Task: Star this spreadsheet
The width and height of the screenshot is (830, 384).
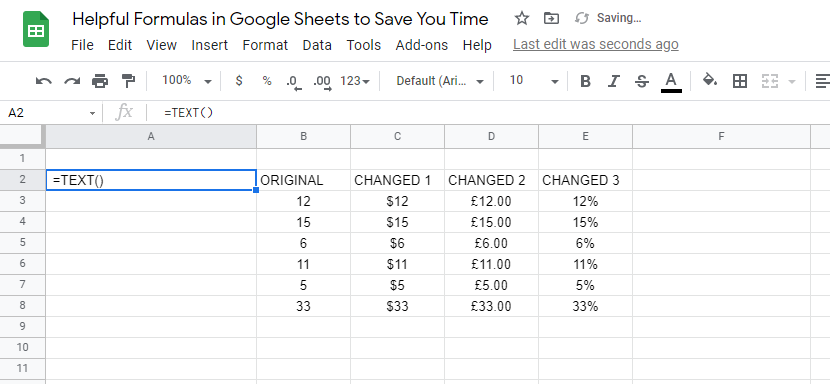Action: pos(522,19)
